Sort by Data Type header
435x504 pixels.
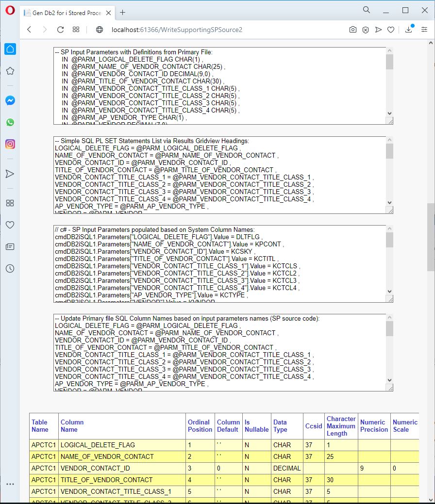pyautogui.click(x=280, y=426)
